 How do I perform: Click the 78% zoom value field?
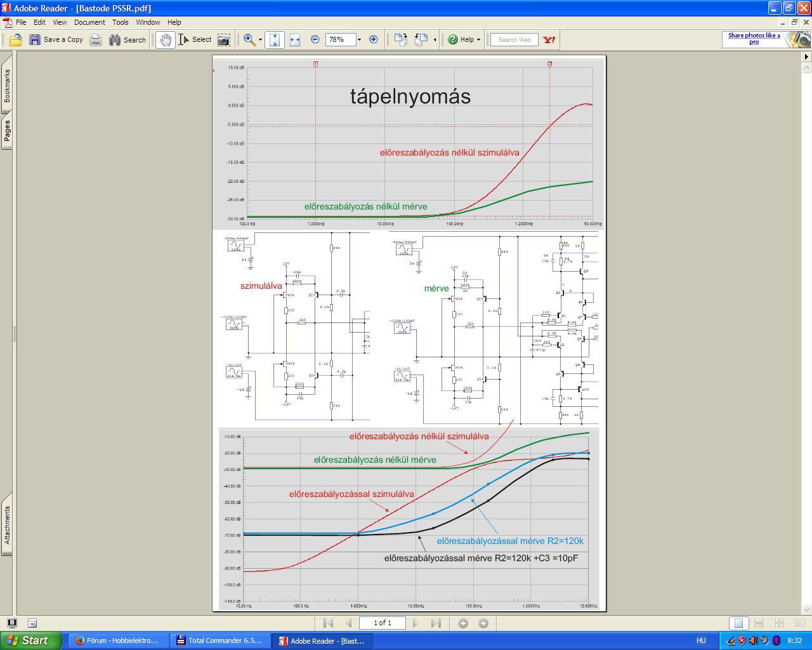[x=340, y=39]
